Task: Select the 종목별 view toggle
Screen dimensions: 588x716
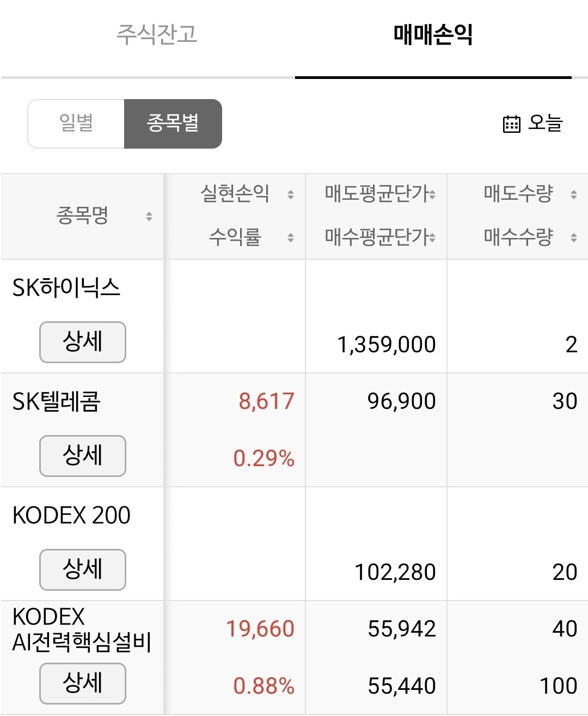Action: click(x=173, y=124)
